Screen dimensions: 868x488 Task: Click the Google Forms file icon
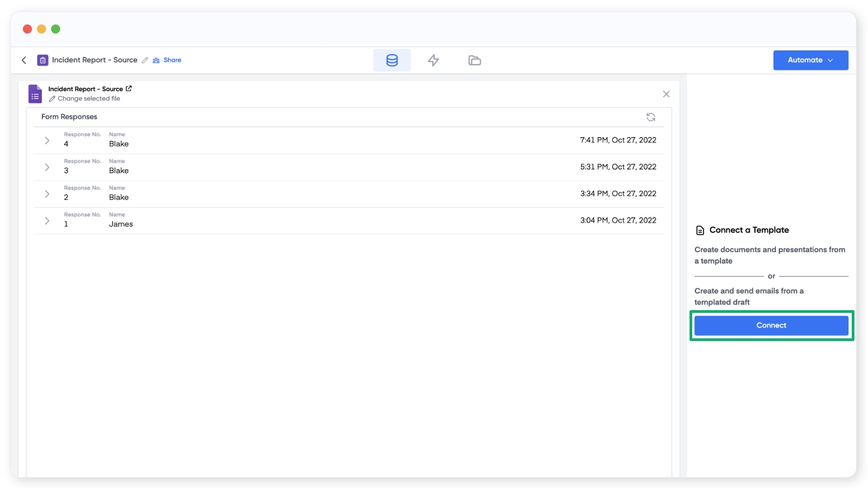coord(35,94)
